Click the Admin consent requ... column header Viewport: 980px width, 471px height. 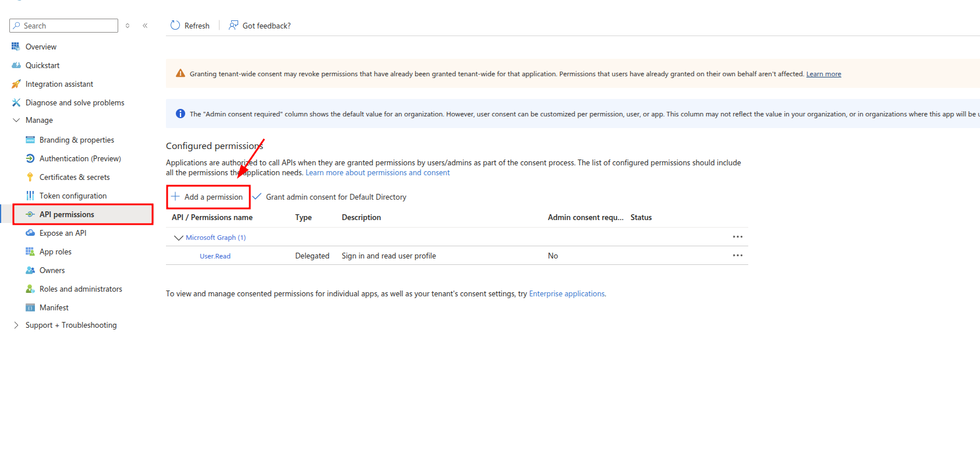tap(585, 217)
